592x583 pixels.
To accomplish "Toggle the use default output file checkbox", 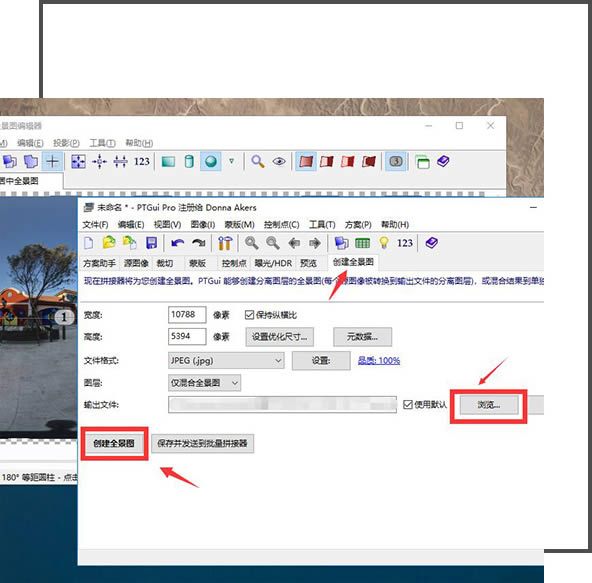I will click(407, 404).
